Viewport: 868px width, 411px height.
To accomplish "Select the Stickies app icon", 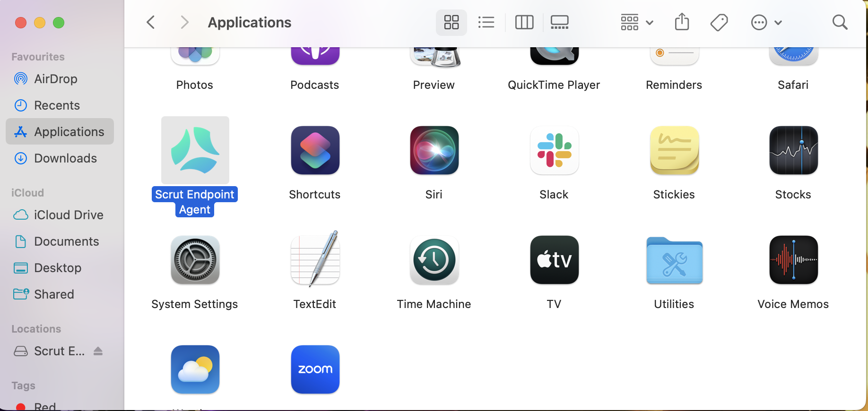I will [x=674, y=150].
